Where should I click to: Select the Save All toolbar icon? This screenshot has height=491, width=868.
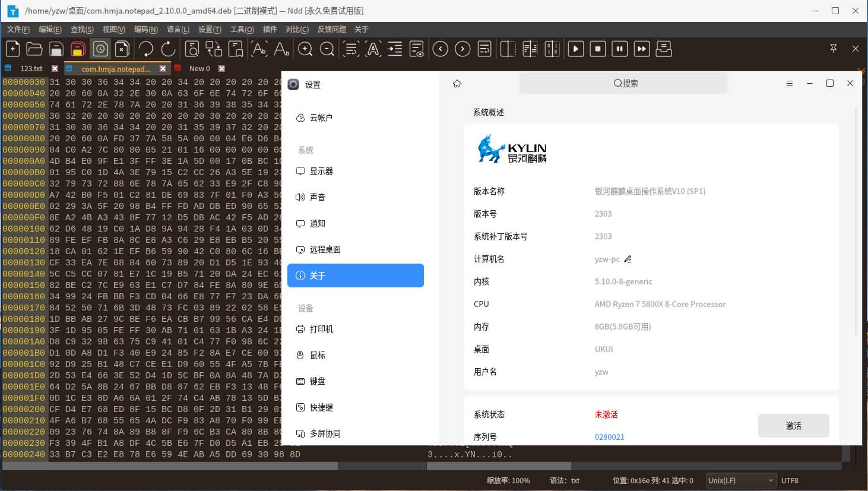pyautogui.click(x=78, y=49)
